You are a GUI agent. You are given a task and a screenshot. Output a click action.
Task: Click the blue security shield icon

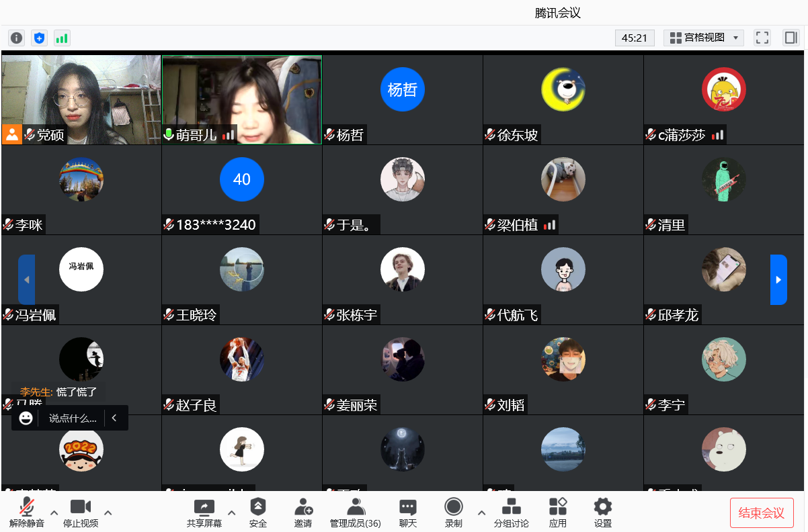(x=40, y=38)
